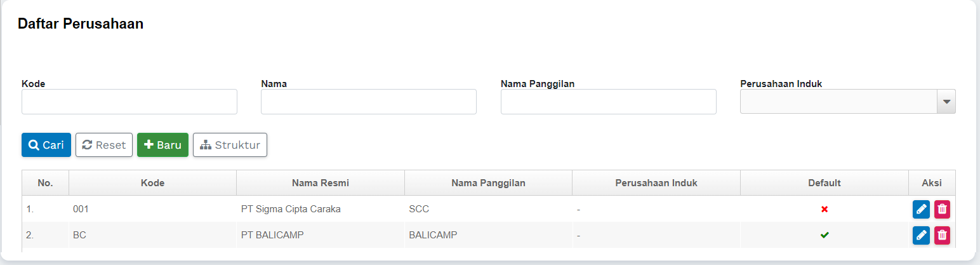This screenshot has height=265, width=980.
Task: Click the Default column header
Action: [x=824, y=183]
